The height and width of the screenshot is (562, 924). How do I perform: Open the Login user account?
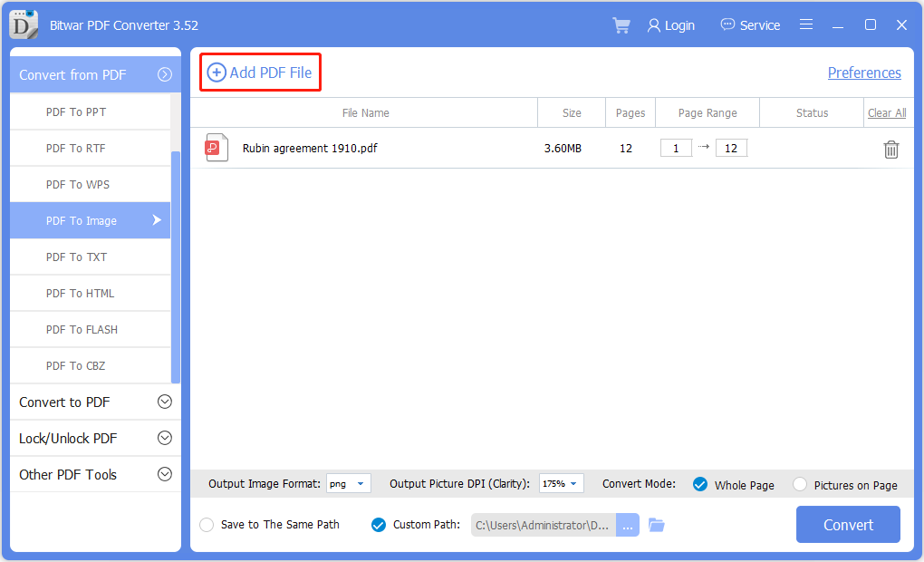[x=670, y=25]
